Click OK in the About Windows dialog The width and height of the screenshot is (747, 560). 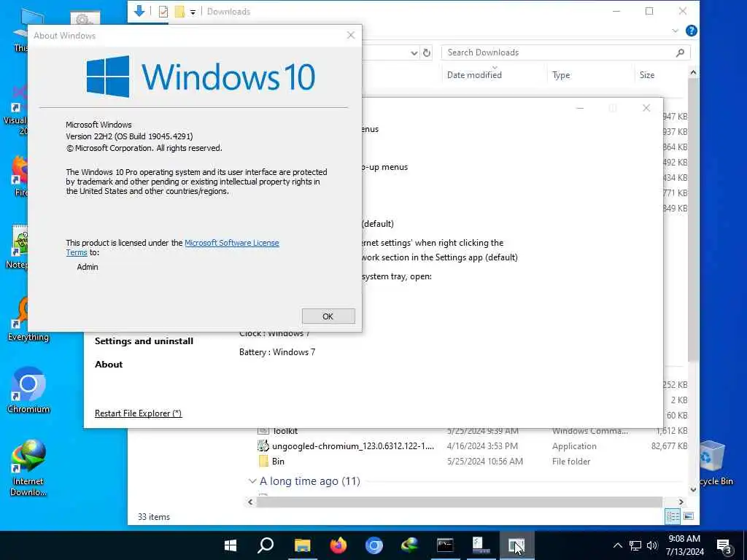click(328, 316)
